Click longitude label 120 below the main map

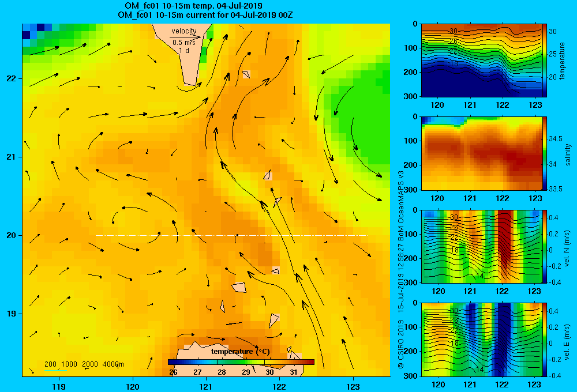tap(133, 386)
